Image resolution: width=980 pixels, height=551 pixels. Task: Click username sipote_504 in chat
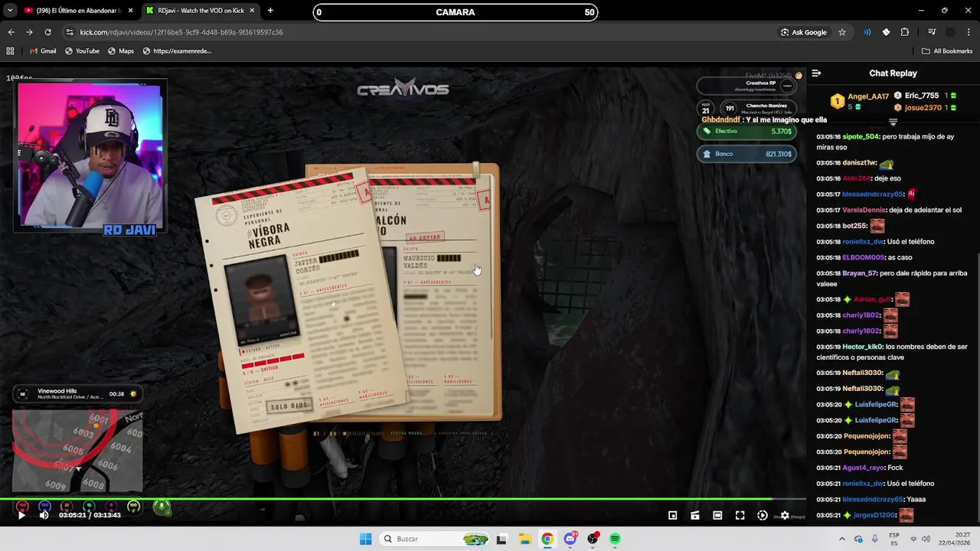tap(861, 136)
